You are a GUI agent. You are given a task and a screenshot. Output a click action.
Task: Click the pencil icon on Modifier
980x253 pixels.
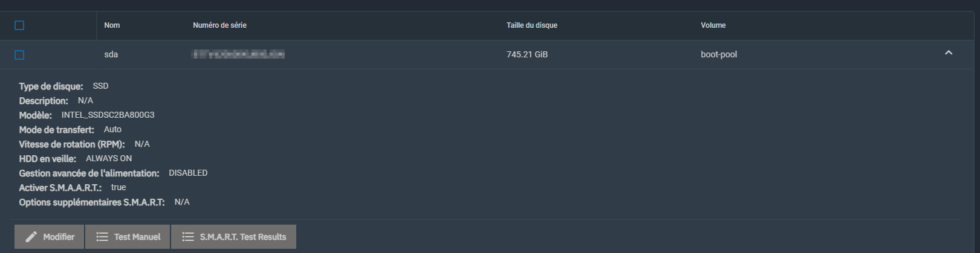coord(31,237)
